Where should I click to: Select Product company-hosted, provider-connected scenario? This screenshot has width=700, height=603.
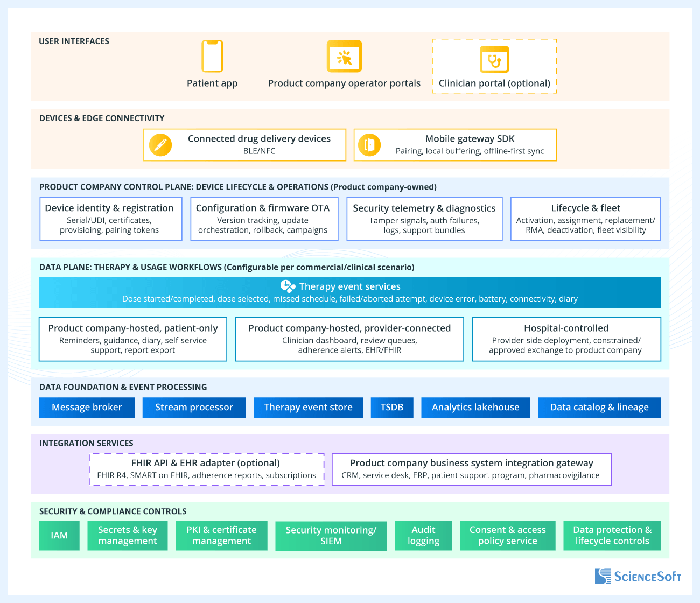[x=349, y=339]
